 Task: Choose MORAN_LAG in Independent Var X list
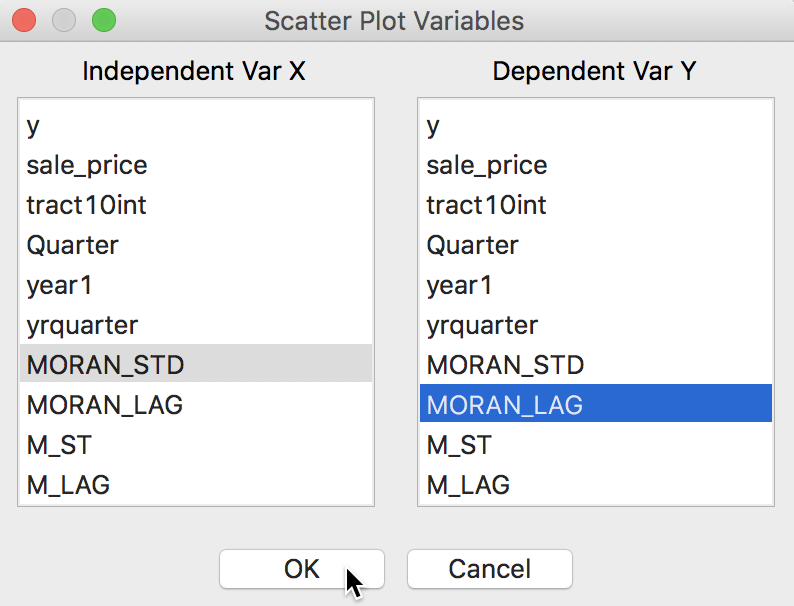tap(196, 405)
